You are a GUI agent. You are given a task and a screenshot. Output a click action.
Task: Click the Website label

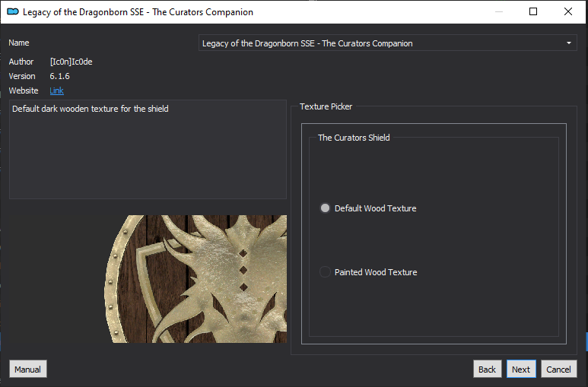click(24, 90)
